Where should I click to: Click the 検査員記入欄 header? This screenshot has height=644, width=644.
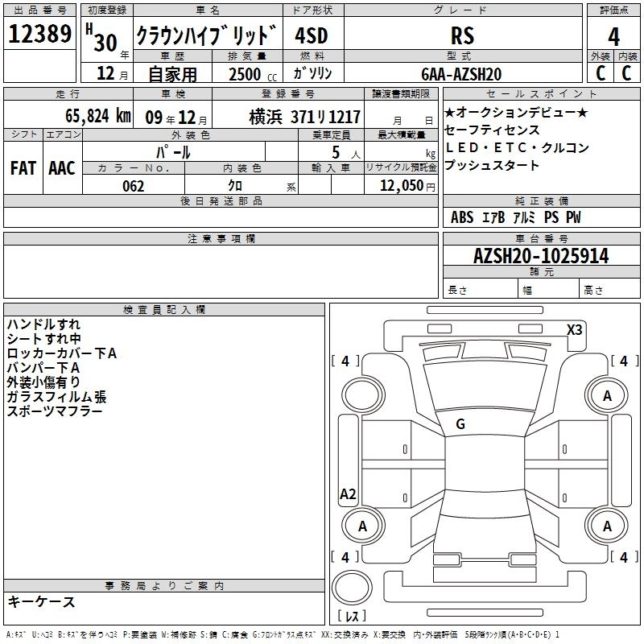164,310
